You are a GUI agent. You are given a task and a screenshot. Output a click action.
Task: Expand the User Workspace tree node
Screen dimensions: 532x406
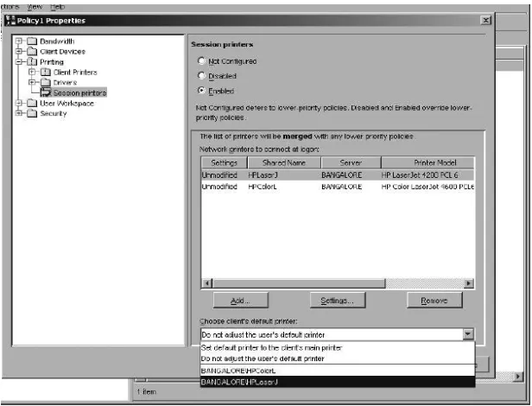(x=19, y=103)
